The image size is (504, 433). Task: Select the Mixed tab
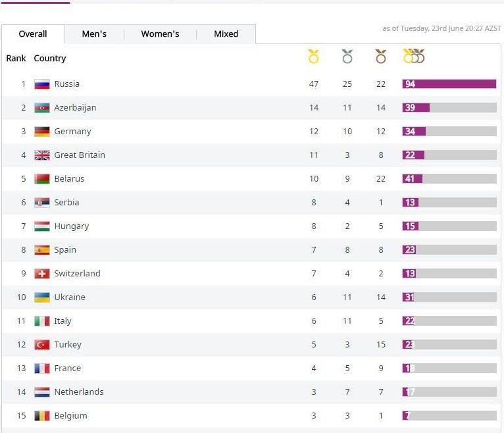tap(226, 34)
